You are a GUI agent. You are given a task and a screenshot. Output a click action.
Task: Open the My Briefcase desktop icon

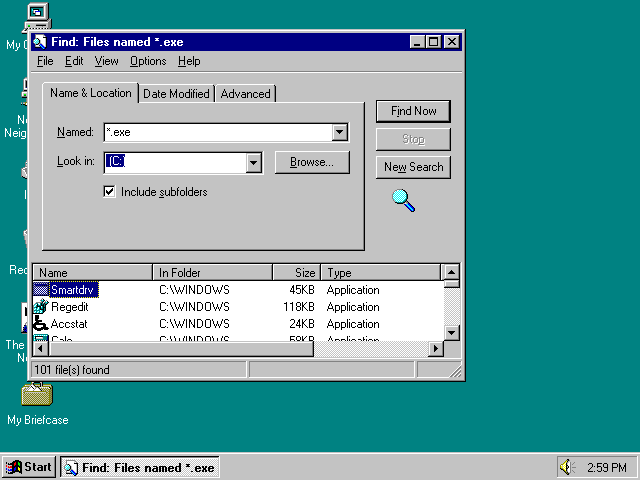click(37, 394)
